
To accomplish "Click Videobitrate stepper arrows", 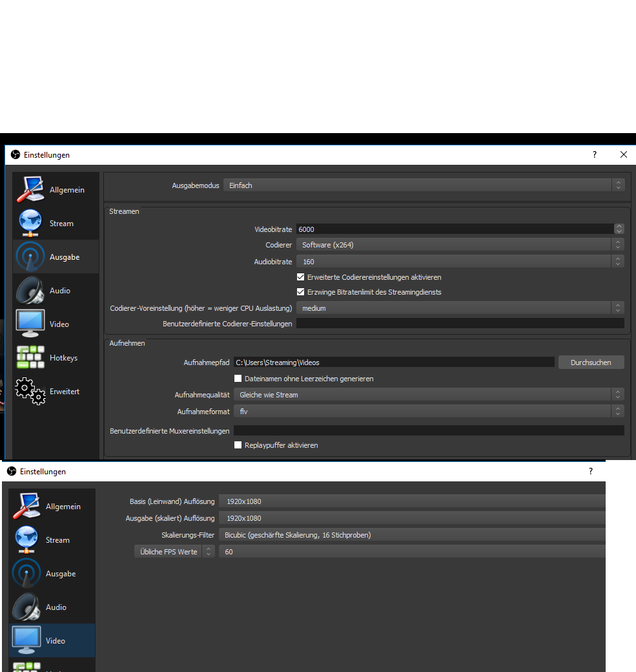I will click(619, 229).
